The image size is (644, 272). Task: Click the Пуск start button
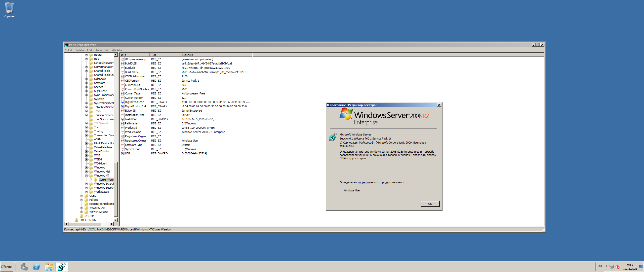coord(7,266)
